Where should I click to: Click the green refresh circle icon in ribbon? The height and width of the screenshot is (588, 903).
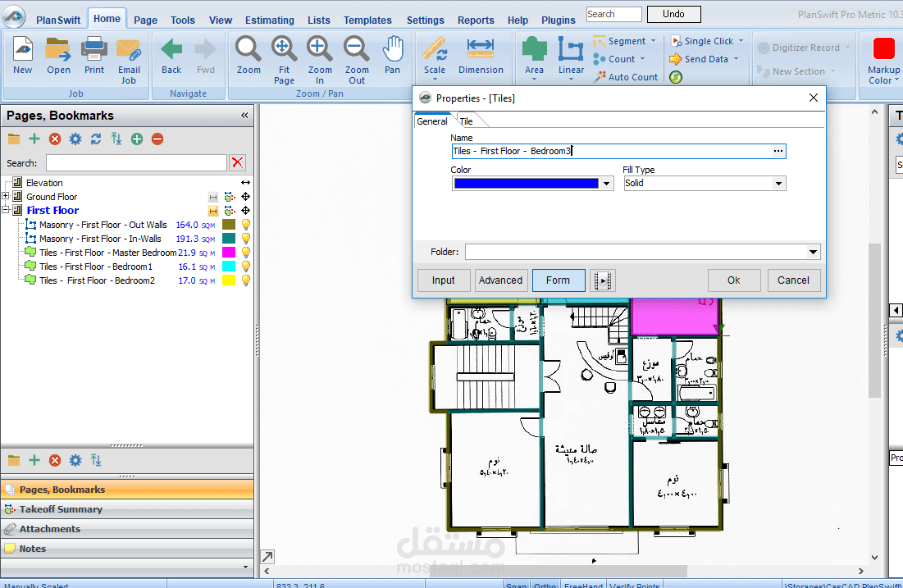pos(676,76)
